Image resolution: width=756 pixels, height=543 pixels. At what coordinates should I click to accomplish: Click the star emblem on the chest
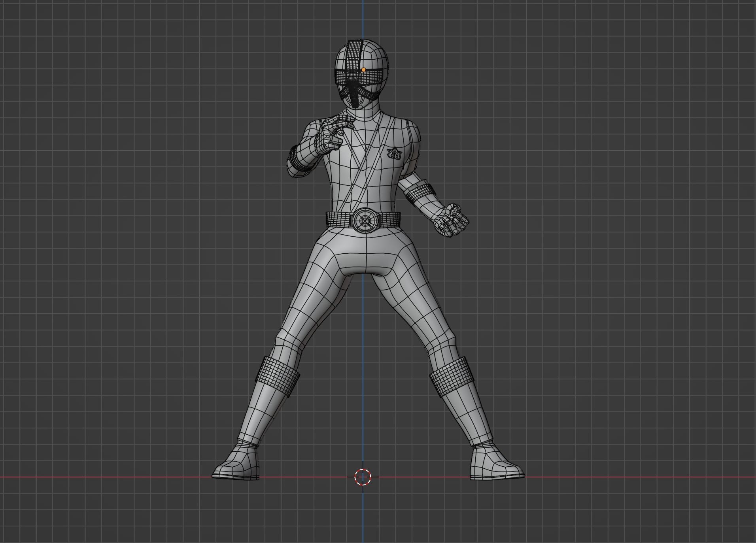pos(397,154)
